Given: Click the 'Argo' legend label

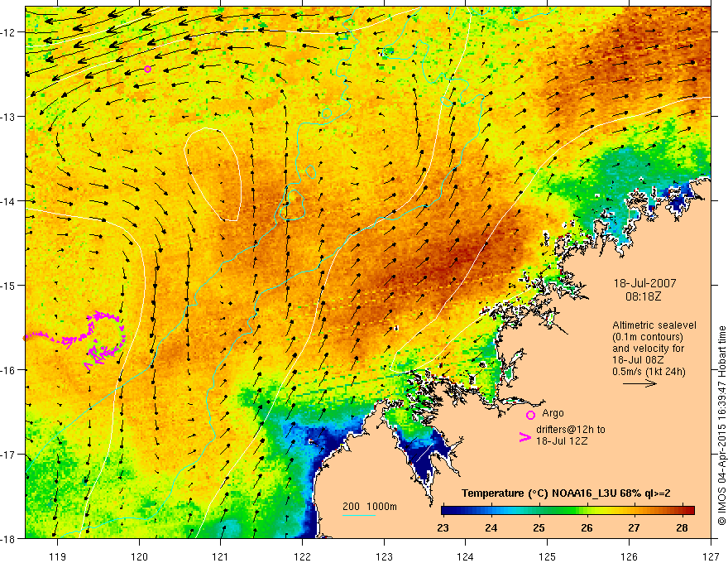Looking at the screenshot, I should tap(553, 413).
